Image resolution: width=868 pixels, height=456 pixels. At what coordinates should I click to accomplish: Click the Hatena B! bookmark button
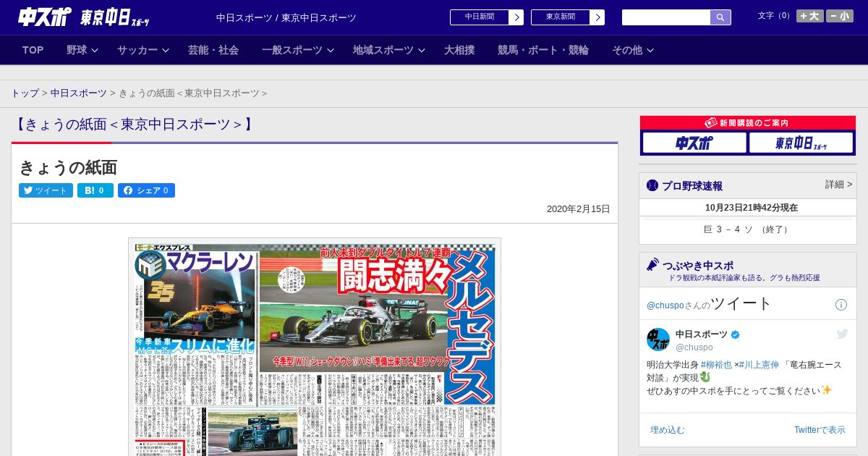coord(95,190)
